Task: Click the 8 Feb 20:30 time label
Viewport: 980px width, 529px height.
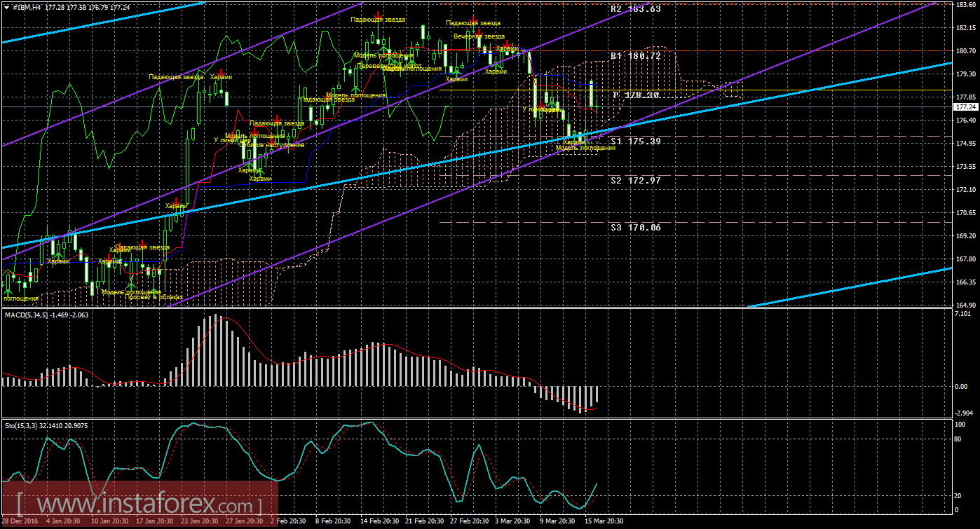Action: click(x=334, y=522)
